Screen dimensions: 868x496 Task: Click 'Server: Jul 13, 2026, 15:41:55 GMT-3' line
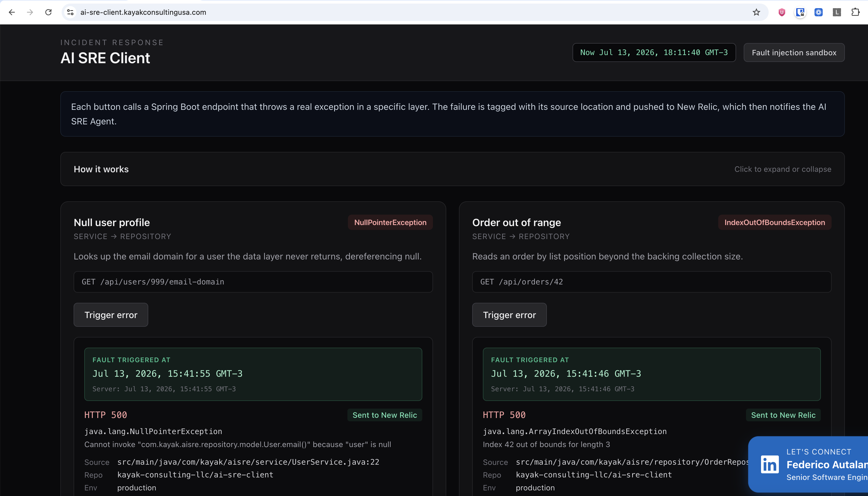(x=164, y=389)
